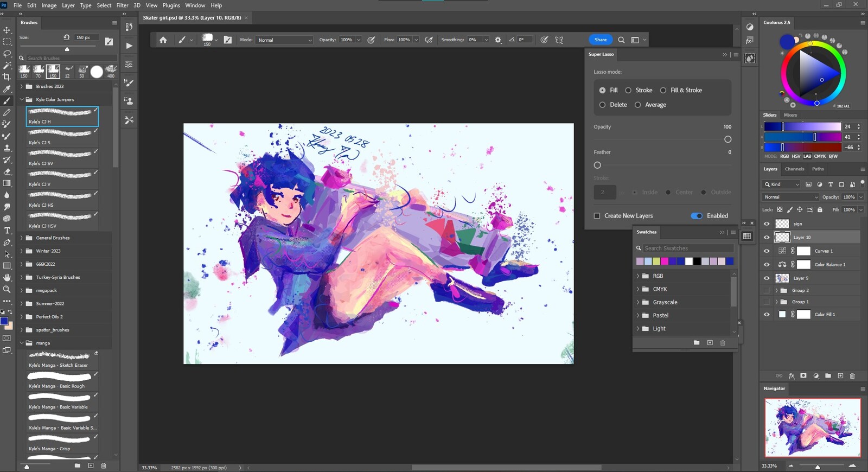Viewport: 868px width, 472px height.
Task: Switch to the Paths tab
Action: pyautogui.click(x=818, y=169)
